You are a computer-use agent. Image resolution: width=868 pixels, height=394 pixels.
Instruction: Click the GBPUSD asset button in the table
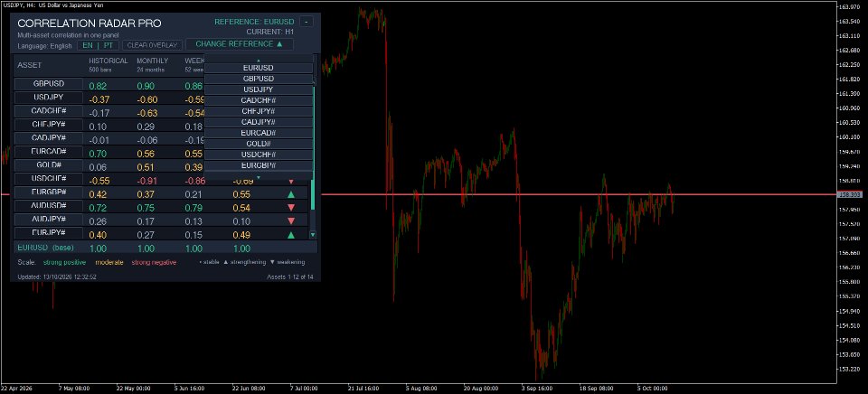[49, 83]
